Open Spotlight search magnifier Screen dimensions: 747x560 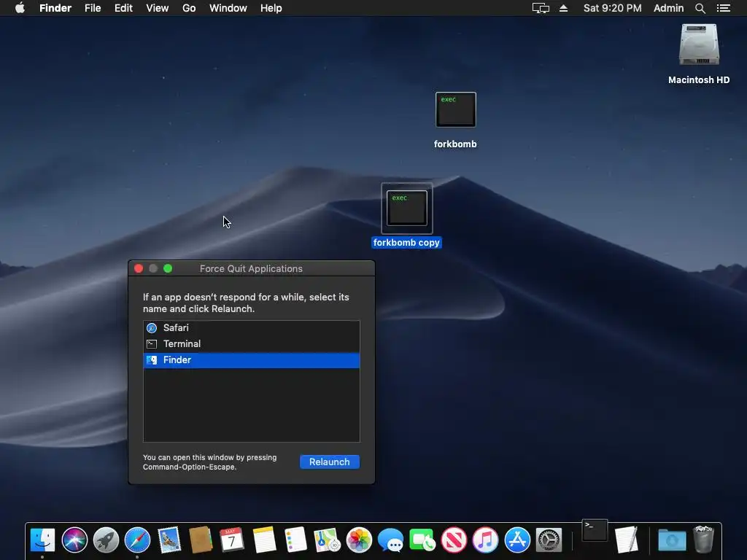click(700, 8)
